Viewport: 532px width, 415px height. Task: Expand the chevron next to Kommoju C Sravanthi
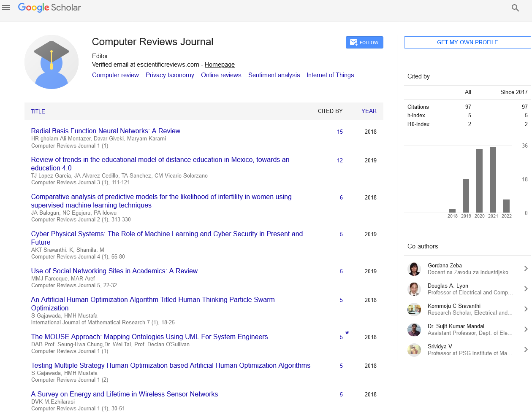coord(526,309)
